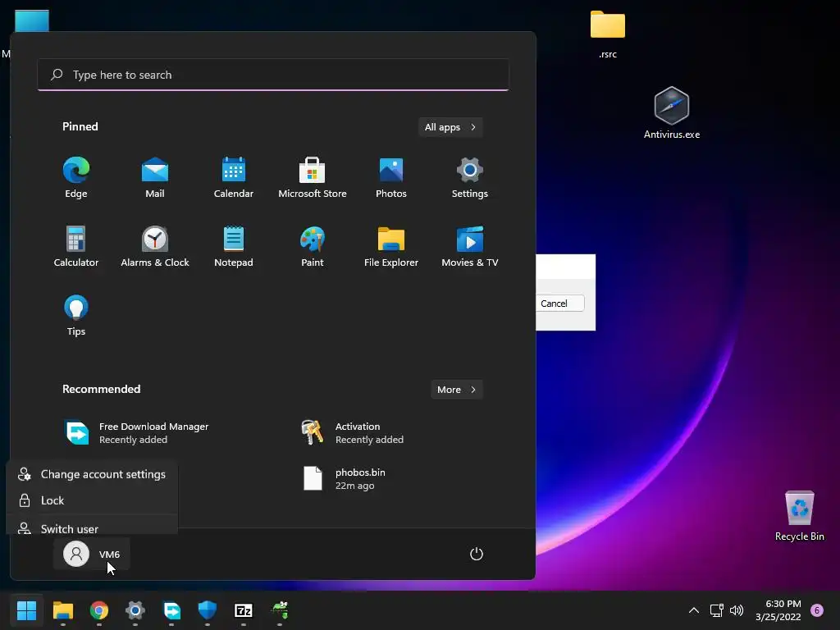This screenshot has height=630, width=840.
Task: Open Windows Security shield on taskbar
Action: 208,610
